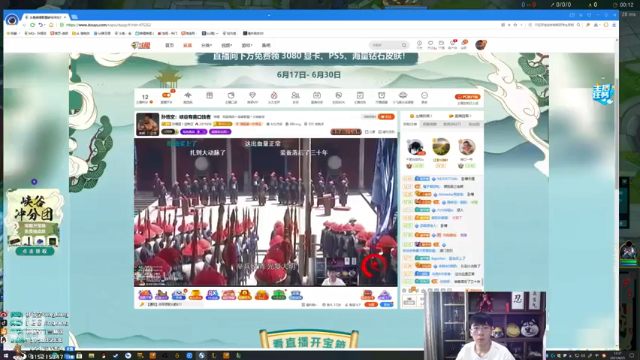Click the purple gift icon at far right
Viewport: 640px width, 360px height.
(384, 295)
